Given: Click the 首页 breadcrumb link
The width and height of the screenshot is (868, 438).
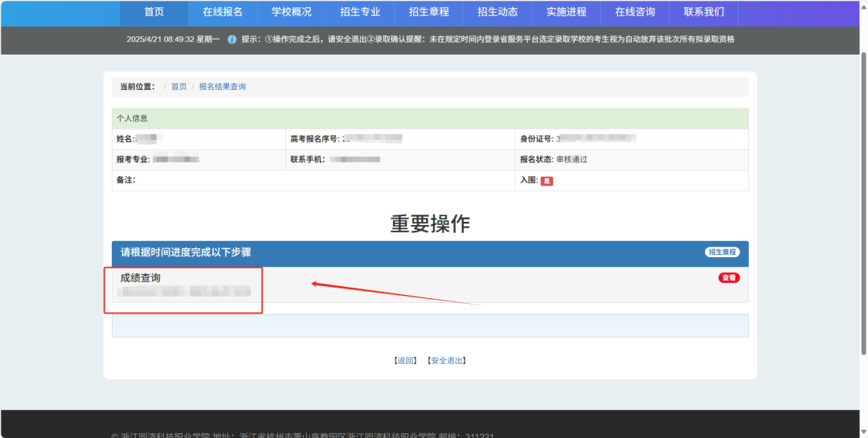Looking at the screenshot, I should point(178,87).
